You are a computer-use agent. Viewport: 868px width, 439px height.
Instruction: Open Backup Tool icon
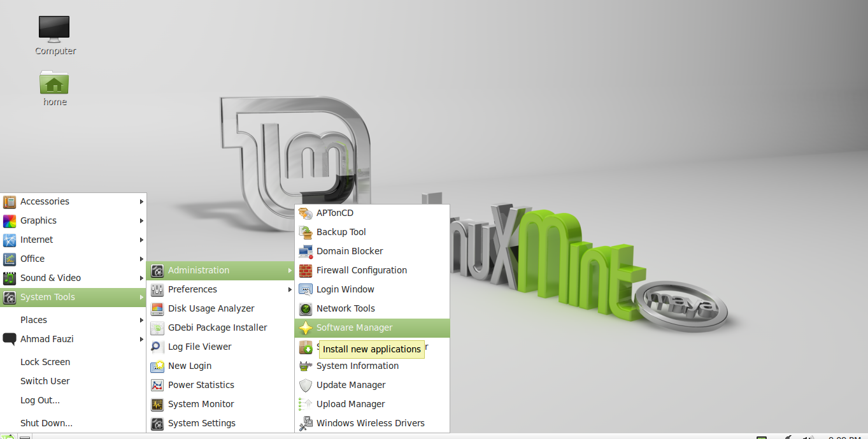point(306,232)
